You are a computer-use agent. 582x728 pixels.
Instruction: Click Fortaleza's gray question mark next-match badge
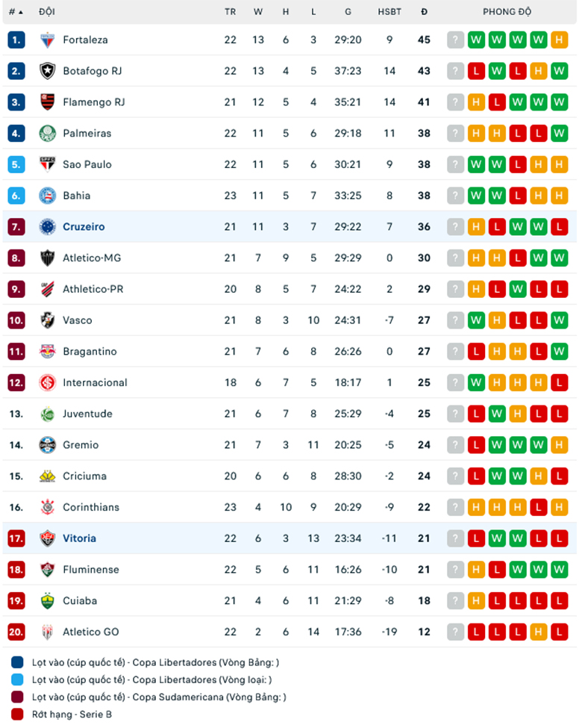click(x=455, y=40)
